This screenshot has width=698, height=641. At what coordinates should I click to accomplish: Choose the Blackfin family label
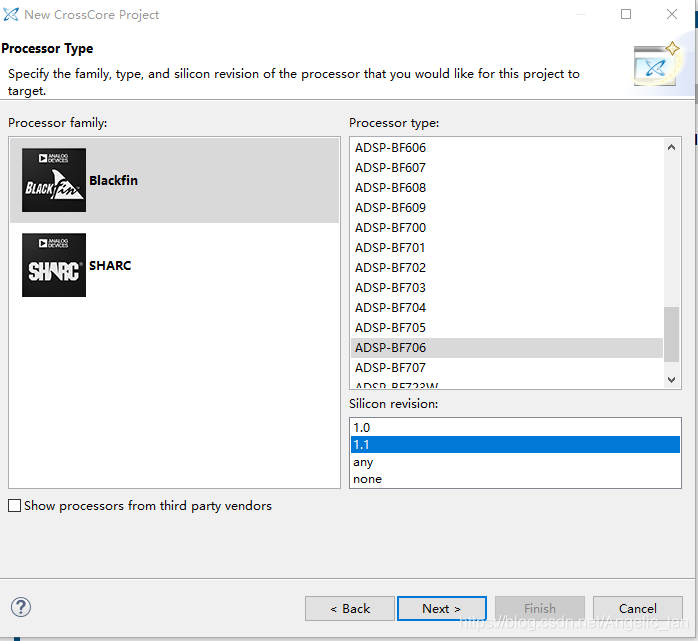(x=114, y=180)
